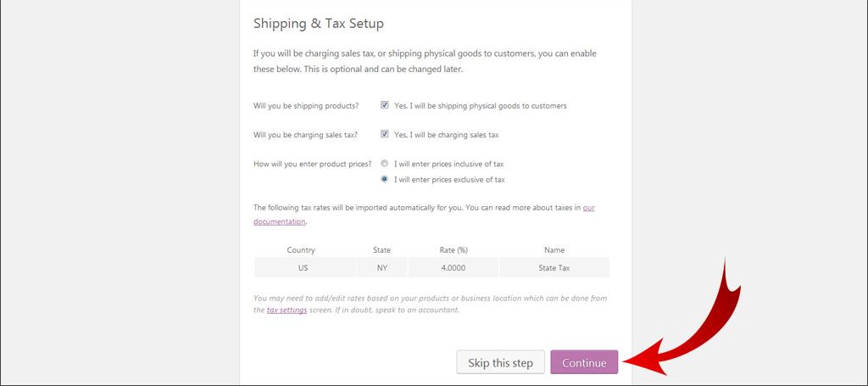The width and height of the screenshot is (868, 386).
Task: Click the Name column header
Action: (554, 250)
